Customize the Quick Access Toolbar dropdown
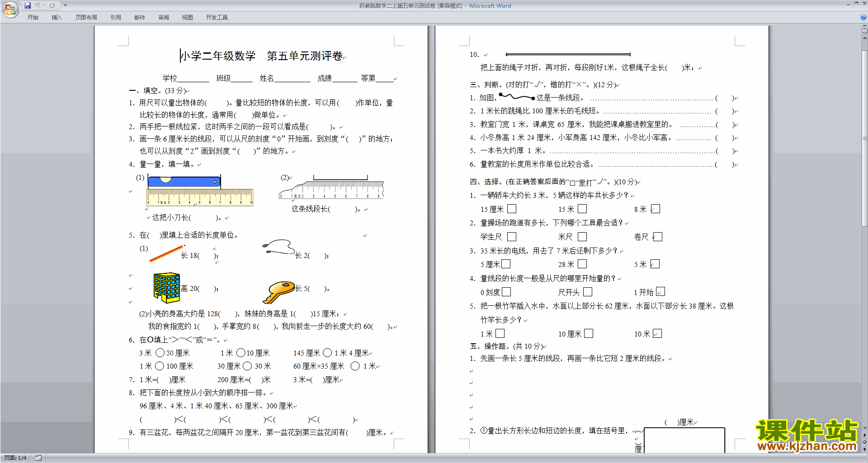The width and height of the screenshot is (868, 463). [65, 5]
